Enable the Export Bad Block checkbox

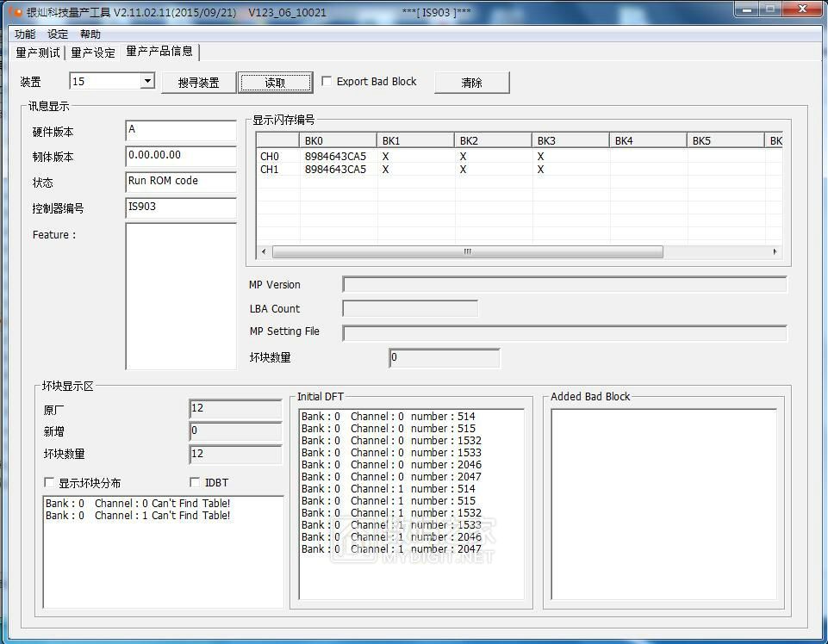click(327, 81)
